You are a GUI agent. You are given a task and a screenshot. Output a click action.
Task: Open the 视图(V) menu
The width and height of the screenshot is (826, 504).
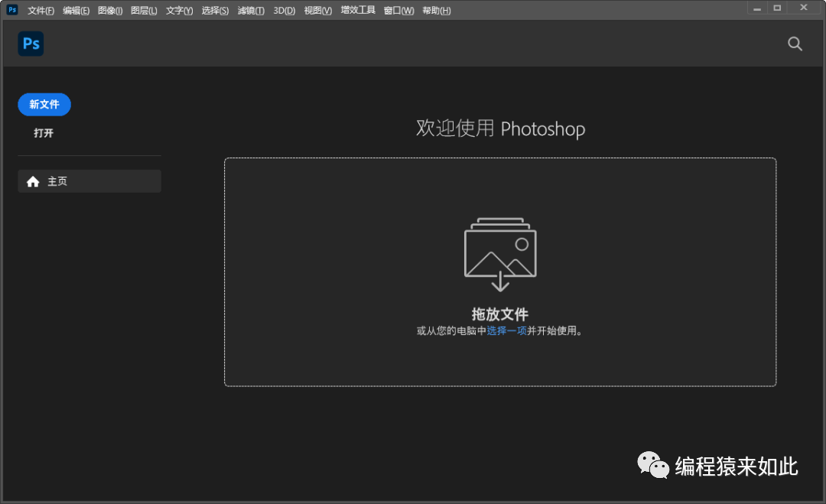[x=317, y=11]
